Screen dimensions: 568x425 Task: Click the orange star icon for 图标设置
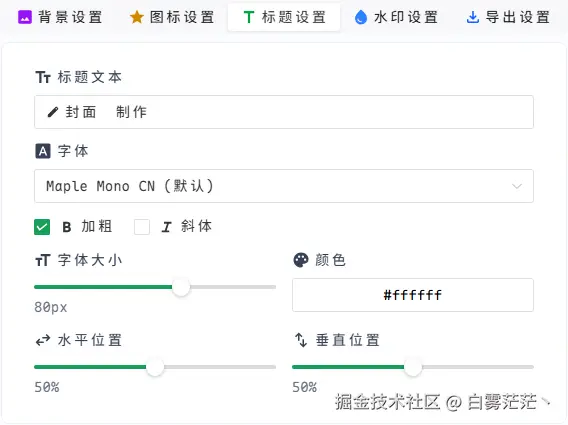click(x=137, y=17)
